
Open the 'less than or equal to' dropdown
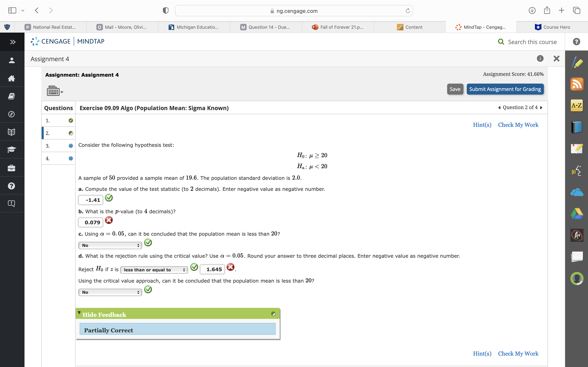(154, 270)
